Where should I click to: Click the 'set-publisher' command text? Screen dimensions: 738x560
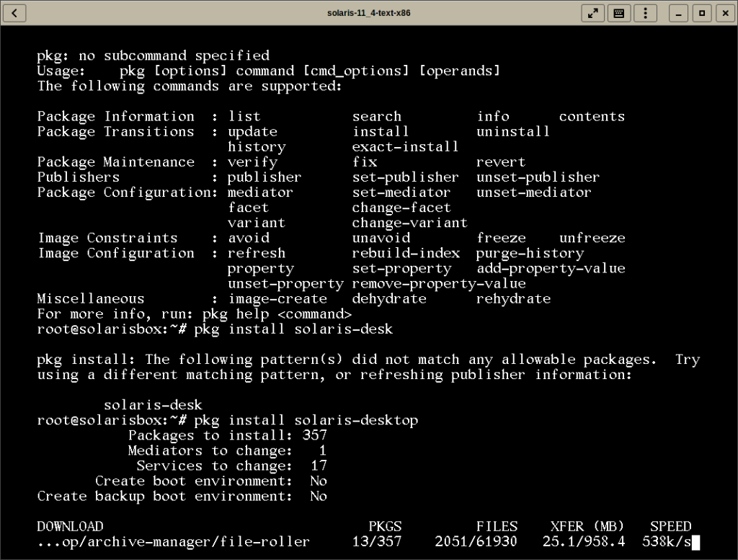click(405, 177)
